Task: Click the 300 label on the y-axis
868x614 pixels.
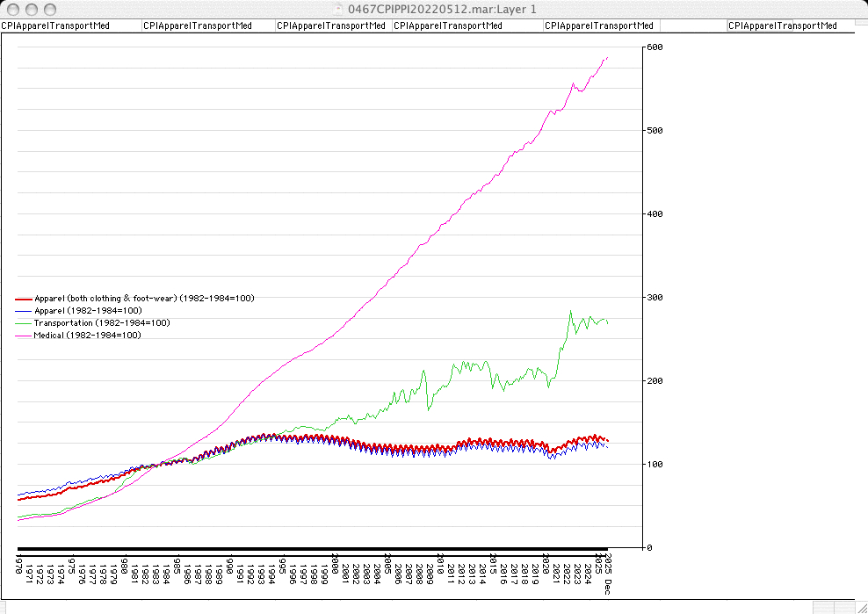Action: tap(655, 298)
